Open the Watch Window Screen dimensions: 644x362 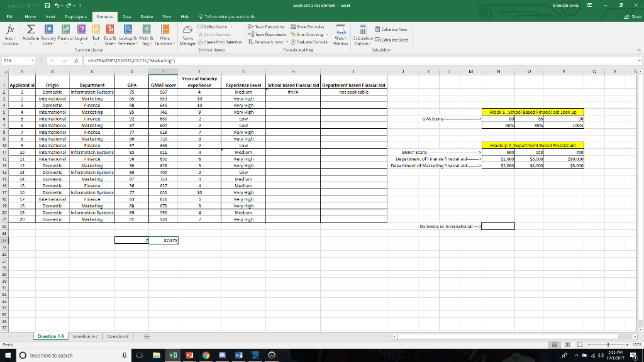coord(341,32)
